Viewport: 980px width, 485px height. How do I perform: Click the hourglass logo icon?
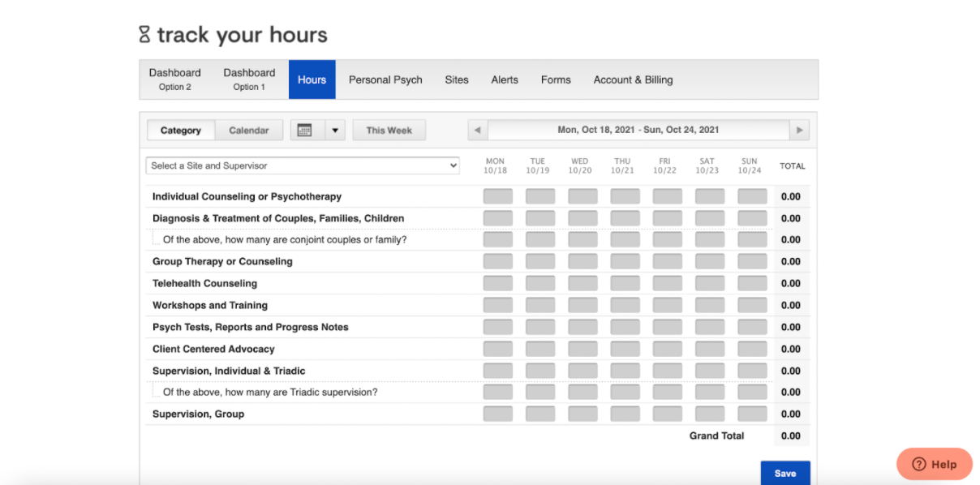pos(144,34)
